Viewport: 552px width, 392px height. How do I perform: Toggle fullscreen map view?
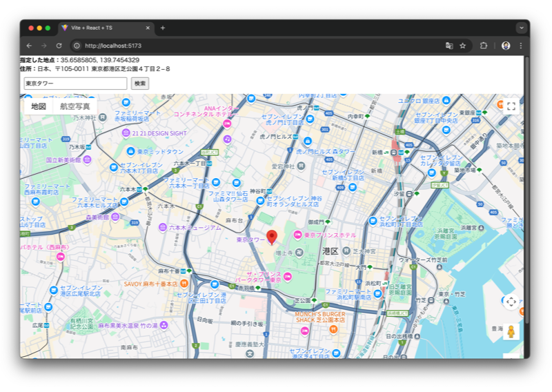coord(511,106)
